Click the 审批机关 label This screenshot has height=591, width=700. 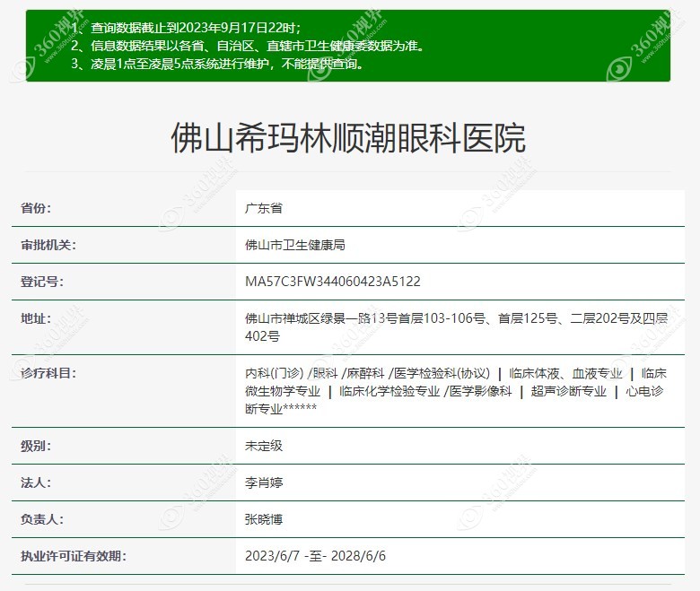48,245
